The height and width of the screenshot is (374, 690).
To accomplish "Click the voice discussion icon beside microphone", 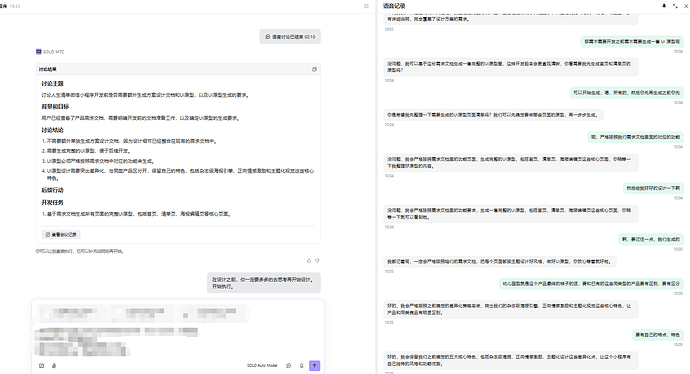I will [x=289, y=366].
